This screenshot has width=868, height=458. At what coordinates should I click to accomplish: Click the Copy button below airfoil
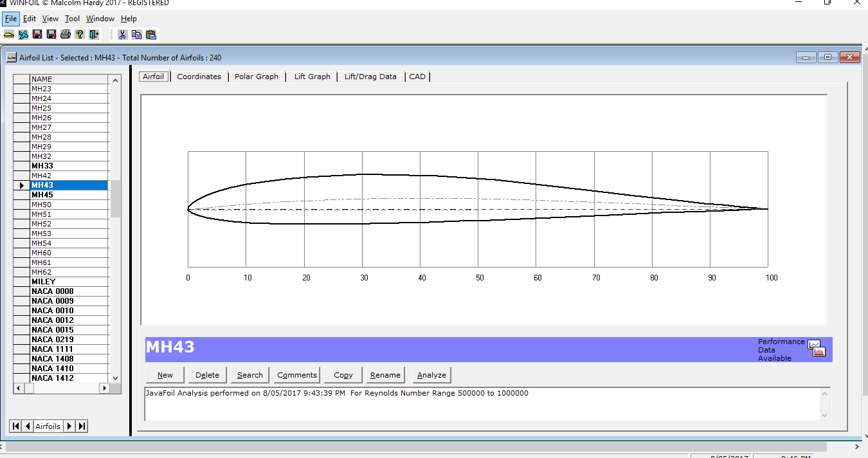(343, 375)
